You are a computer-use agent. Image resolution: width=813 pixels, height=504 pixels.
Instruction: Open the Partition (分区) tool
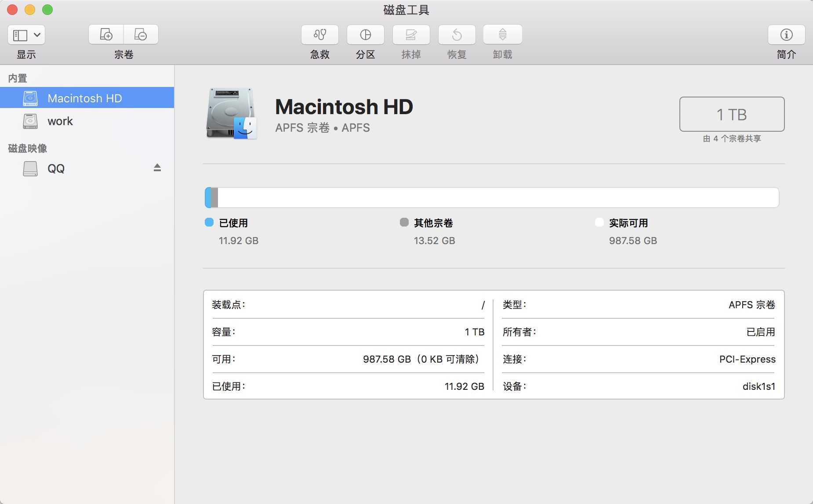click(x=366, y=34)
